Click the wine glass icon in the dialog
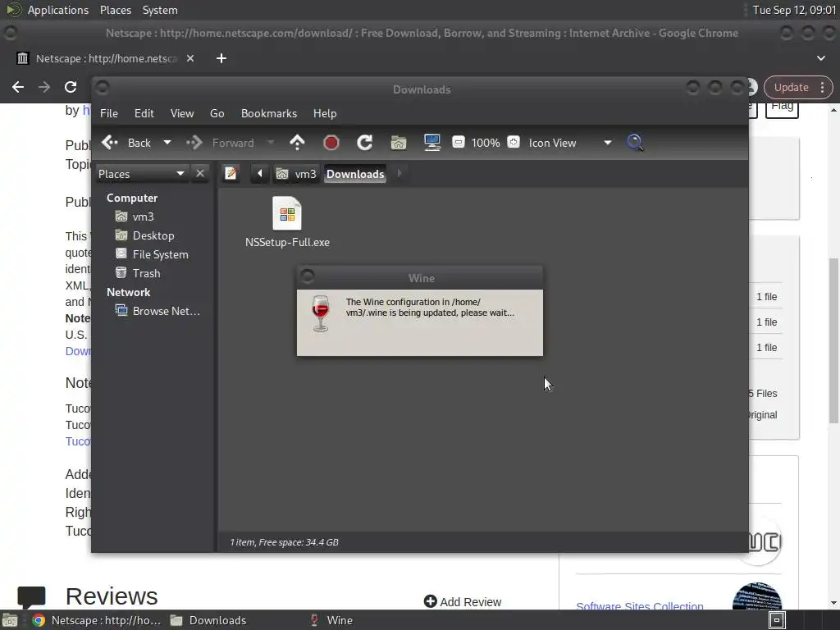840x630 pixels. coord(321,313)
